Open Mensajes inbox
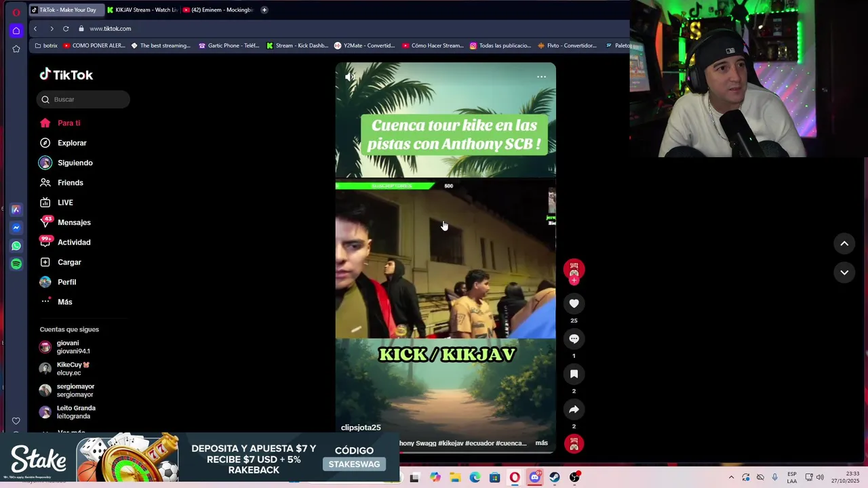The image size is (868, 488). coord(65,222)
